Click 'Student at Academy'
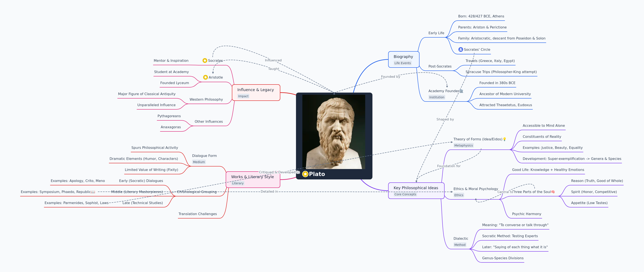This screenshot has height=272, width=644. pos(171,72)
